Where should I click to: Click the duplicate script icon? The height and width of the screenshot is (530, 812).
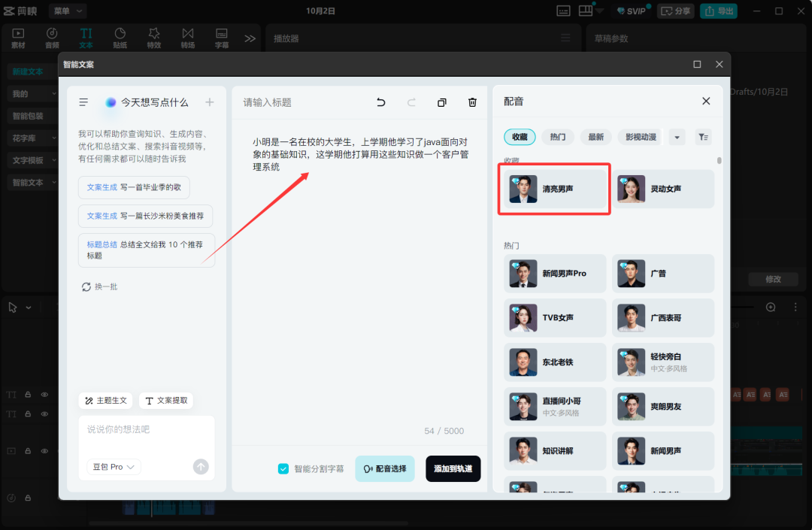(442, 101)
